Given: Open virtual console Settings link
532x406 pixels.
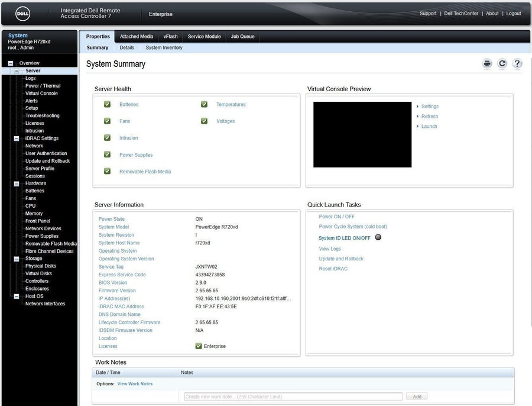Looking at the screenshot, I should click(430, 107).
